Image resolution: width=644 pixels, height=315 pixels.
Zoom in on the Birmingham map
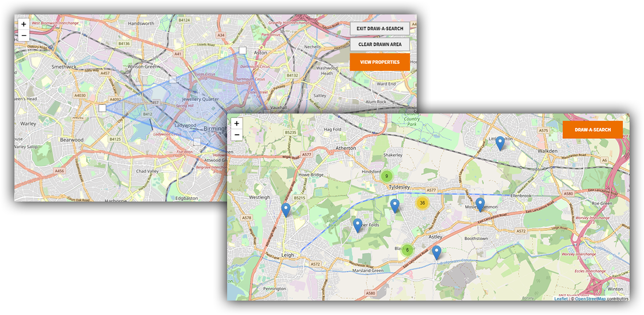[24, 25]
